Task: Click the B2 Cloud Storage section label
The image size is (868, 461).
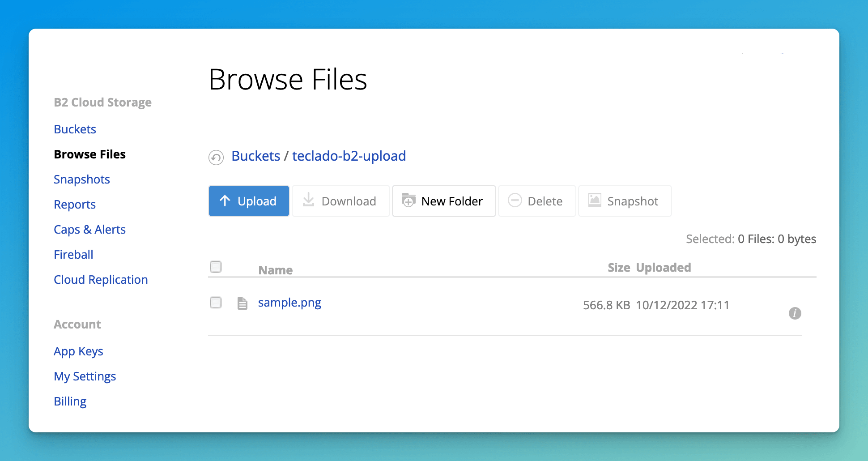Action: [x=102, y=102]
